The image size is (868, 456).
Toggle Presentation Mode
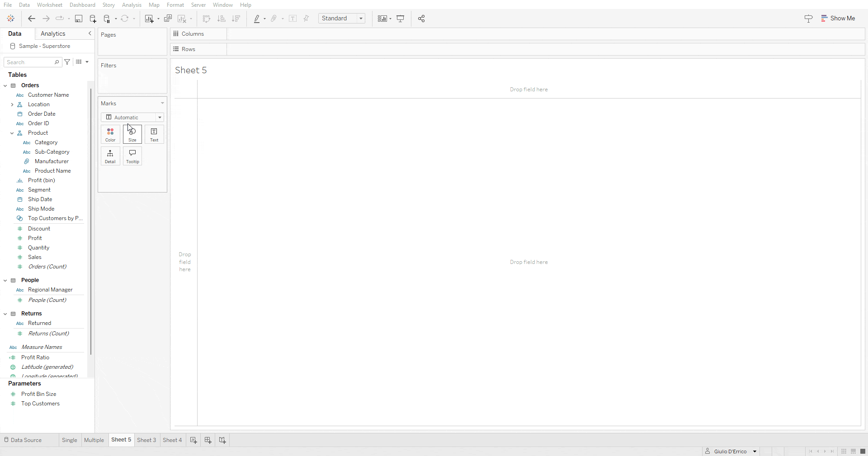(401, 19)
